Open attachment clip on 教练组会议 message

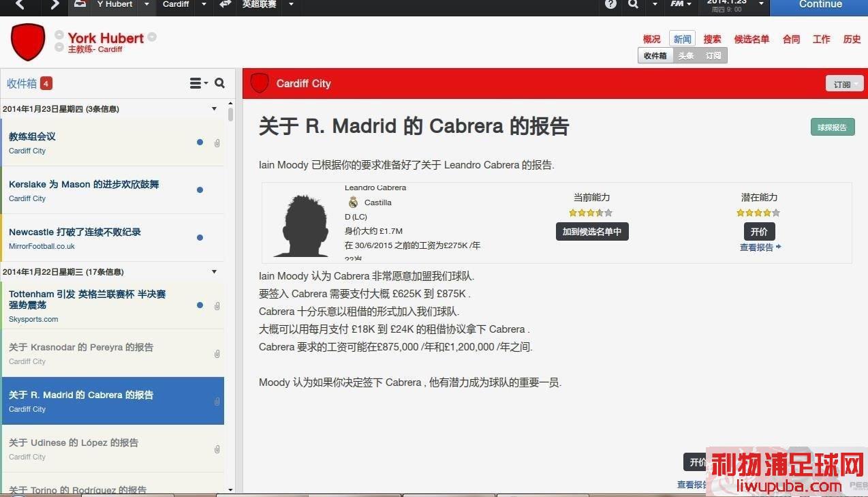tap(217, 143)
